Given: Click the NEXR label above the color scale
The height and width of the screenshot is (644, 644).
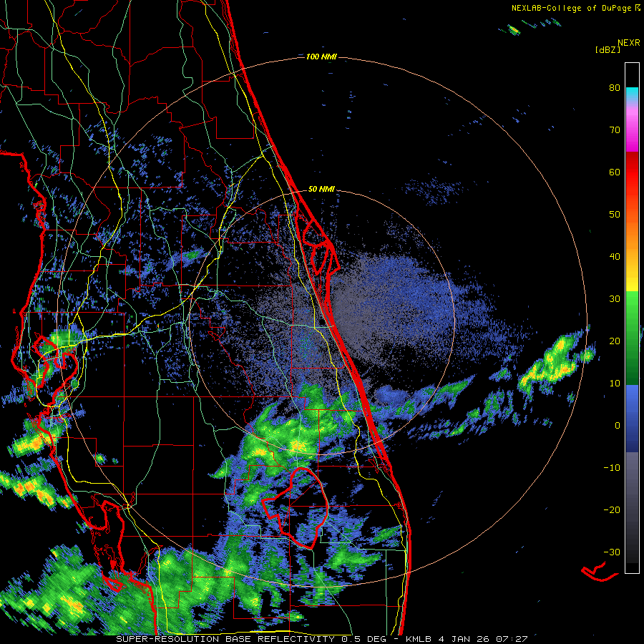Looking at the screenshot, I should coord(629,43).
